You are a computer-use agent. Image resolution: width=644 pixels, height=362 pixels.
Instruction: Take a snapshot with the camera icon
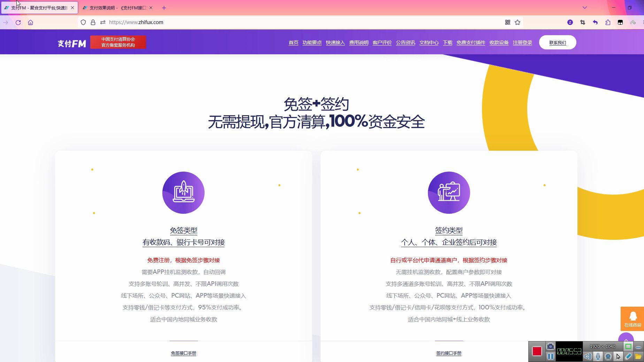[x=550, y=347]
